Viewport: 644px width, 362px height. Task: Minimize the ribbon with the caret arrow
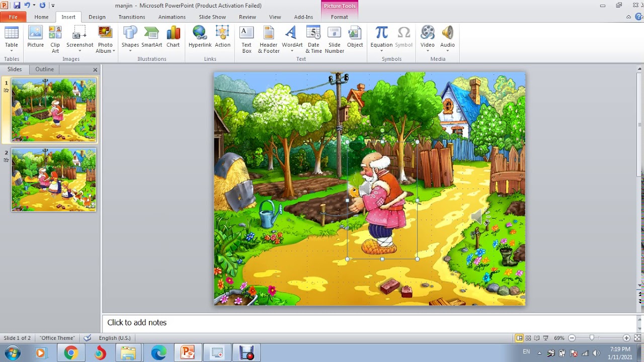(628, 17)
